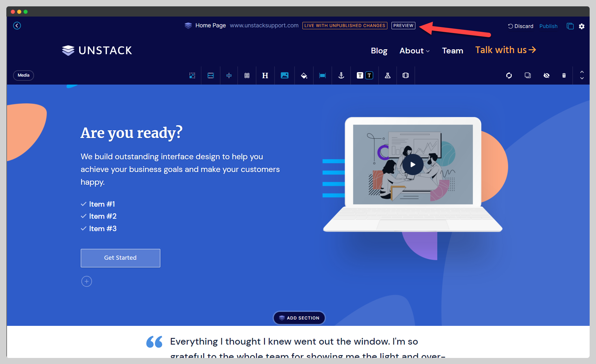596x364 pixels.
Task: Click the lab flask experiment icon
Action: point(387,75)
